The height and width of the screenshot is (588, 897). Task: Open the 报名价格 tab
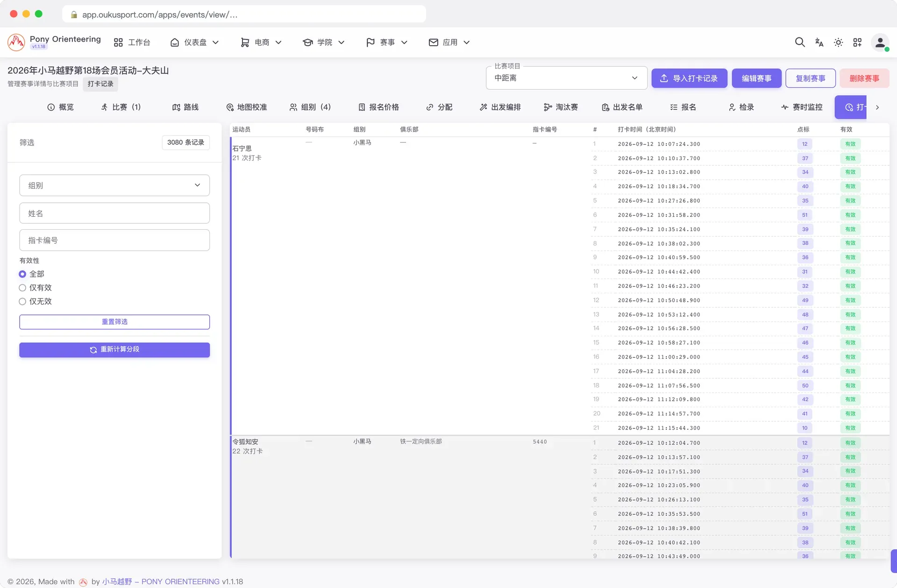378,107
